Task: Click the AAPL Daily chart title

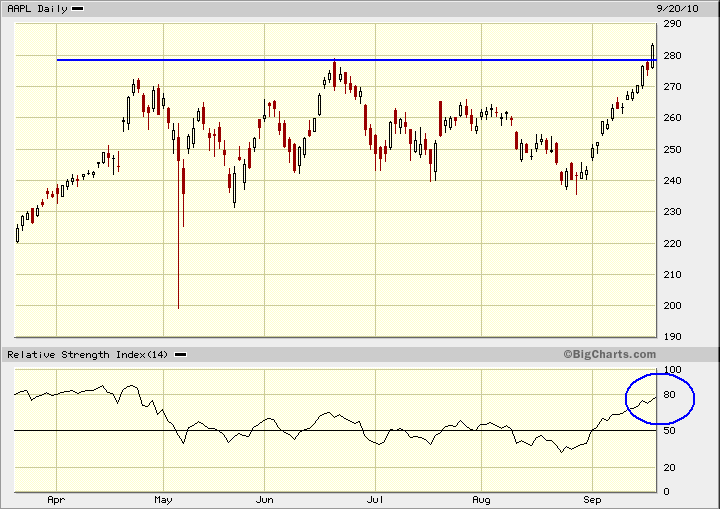Action: tap(37, 9)
